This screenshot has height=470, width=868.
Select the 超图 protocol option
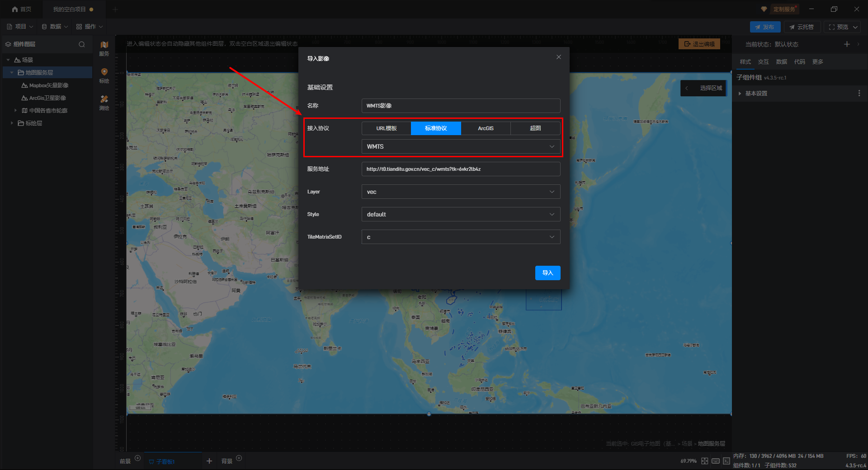click(x=535, y=128)
